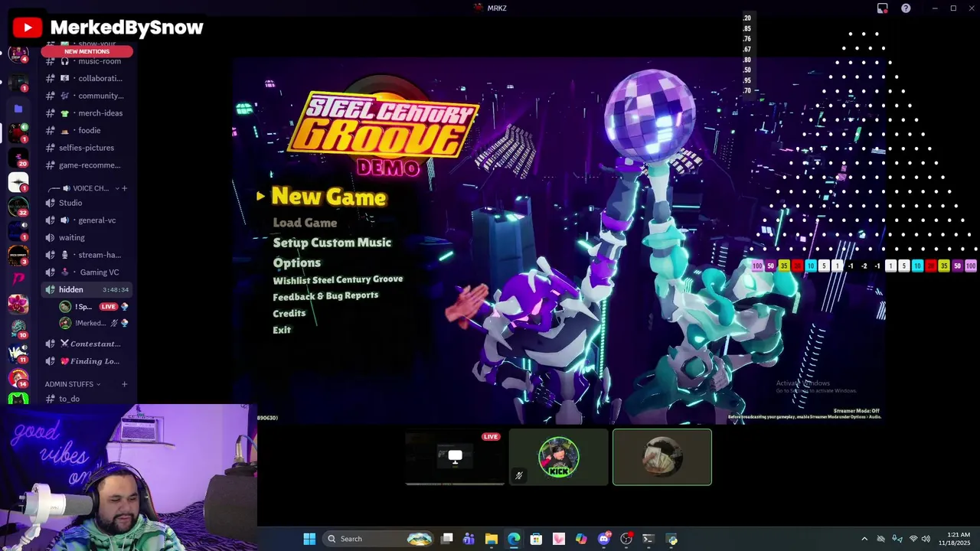The width and height of the screenshot is (980, 551).
Task: Open the server icon with 3 badge
Action: coord(18,256)
